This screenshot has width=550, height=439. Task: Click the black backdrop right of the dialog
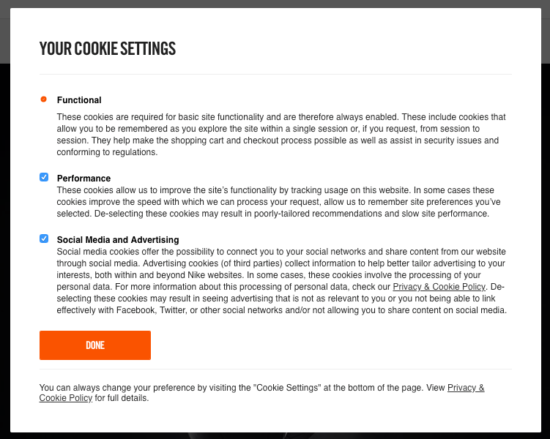pyautogui.click(x=545, y=245)
